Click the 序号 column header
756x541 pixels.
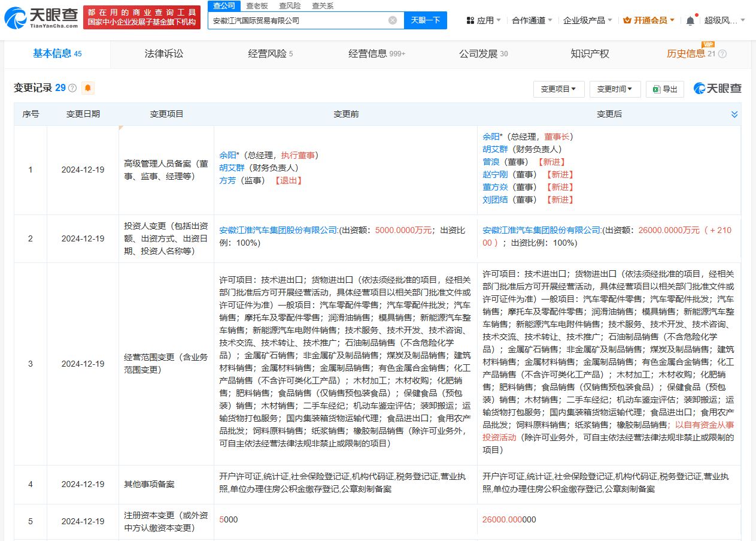[x=31, y=114]
